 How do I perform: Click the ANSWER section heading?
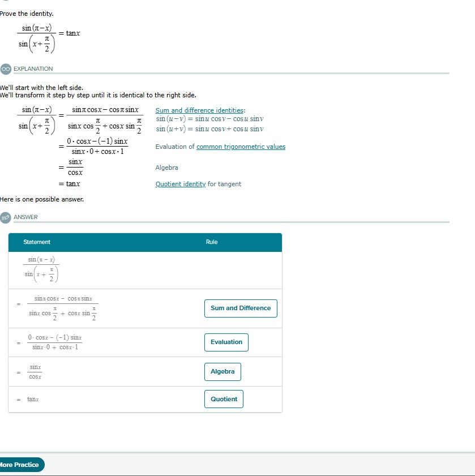click(25, 217)
